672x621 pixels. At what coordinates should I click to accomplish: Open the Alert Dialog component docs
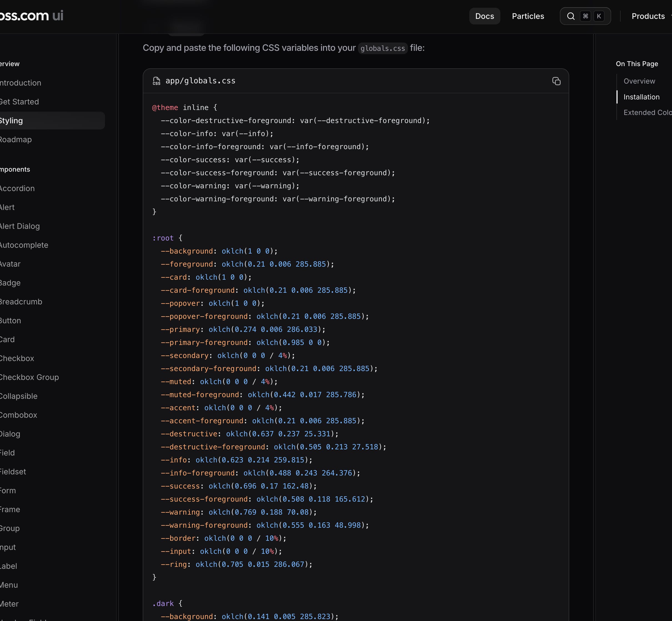point(20,226)
